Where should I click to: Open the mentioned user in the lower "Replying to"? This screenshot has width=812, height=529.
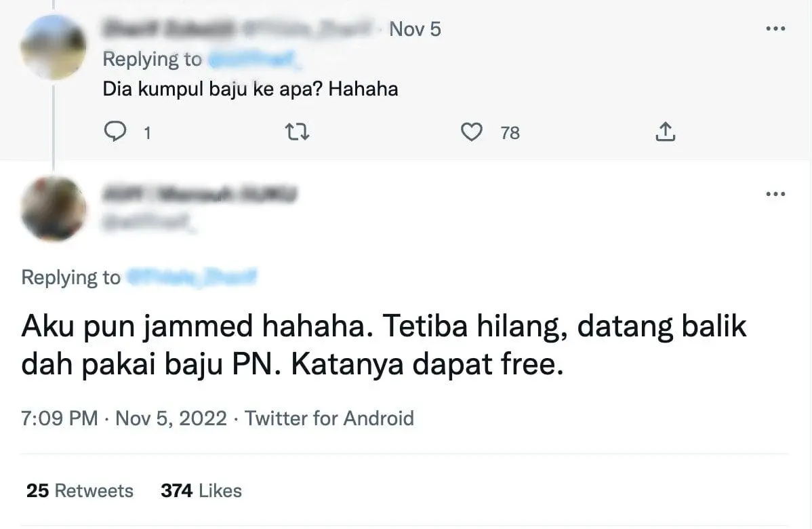point(191,277)
